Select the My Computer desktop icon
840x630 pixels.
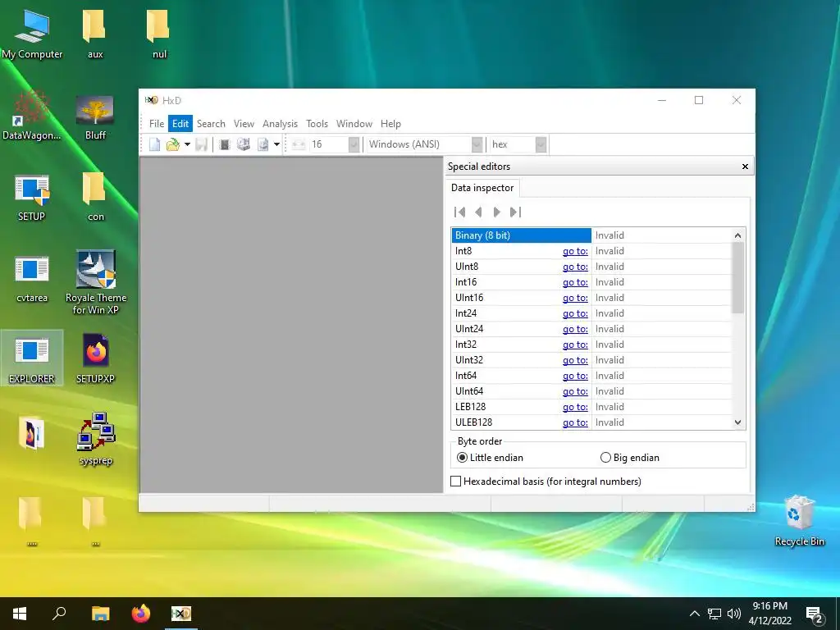tap(32, 34)
